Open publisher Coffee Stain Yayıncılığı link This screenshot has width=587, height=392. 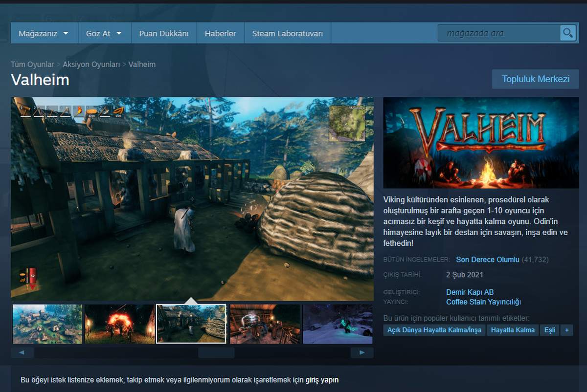(x=483, y=302)
